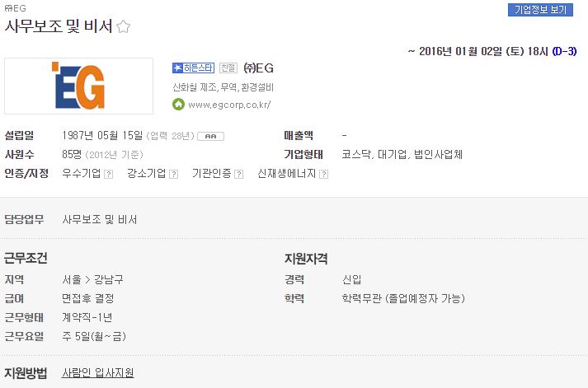
Task: Open the www.egcorp.co.kr link
Action: (x=229, y=105)
